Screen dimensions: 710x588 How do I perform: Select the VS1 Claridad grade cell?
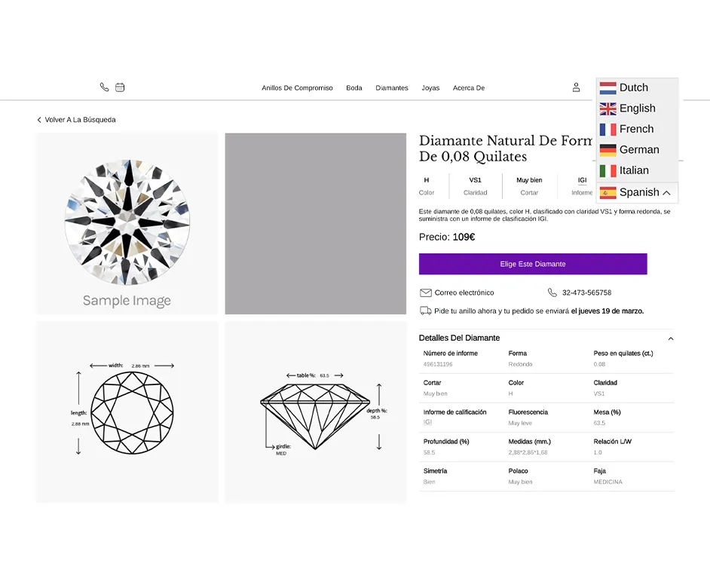pyautogui.click(x=475, y=185)
